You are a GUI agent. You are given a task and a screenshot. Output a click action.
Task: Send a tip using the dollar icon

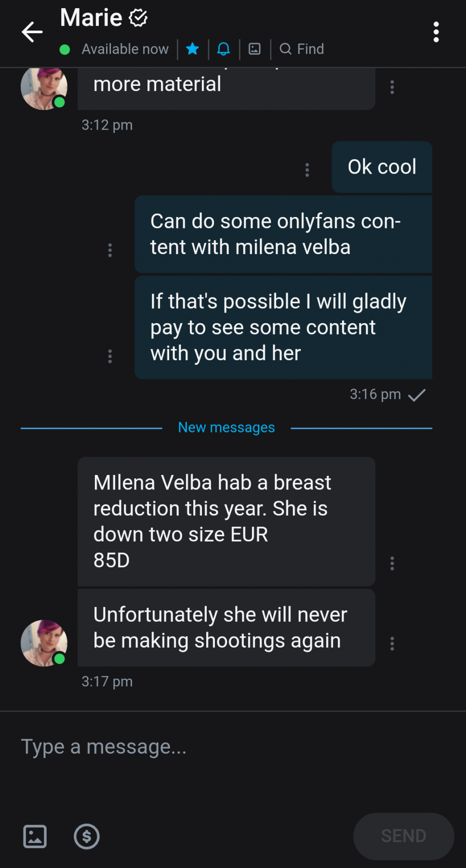87,836
